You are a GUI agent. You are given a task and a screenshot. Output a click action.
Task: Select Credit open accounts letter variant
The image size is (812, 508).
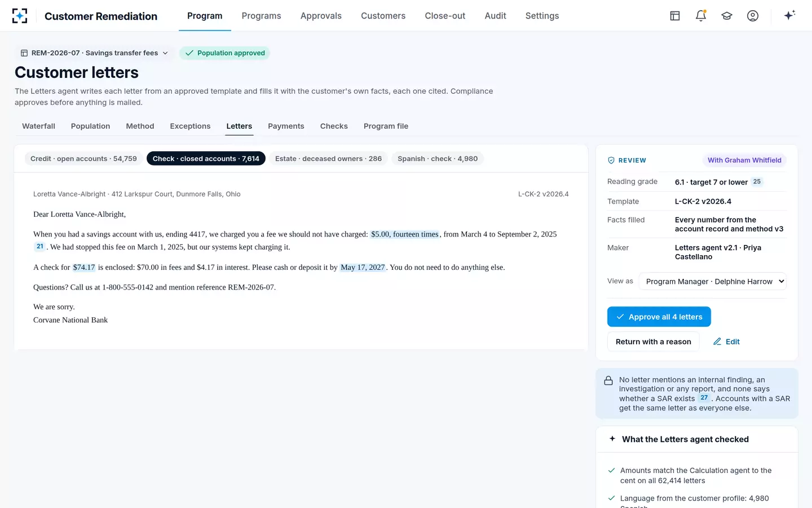coord(83,159)
